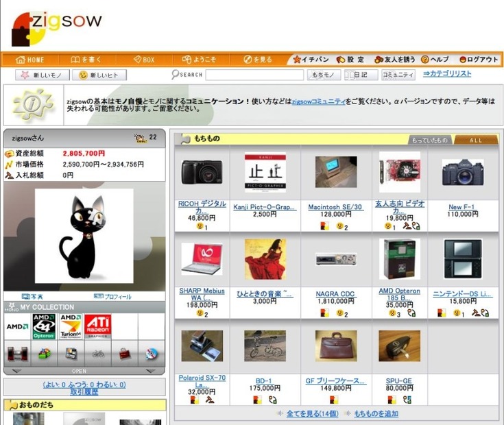Open the BOX navigation item
This screenshot has height=425, width=504.
click(x=144, y=60)
